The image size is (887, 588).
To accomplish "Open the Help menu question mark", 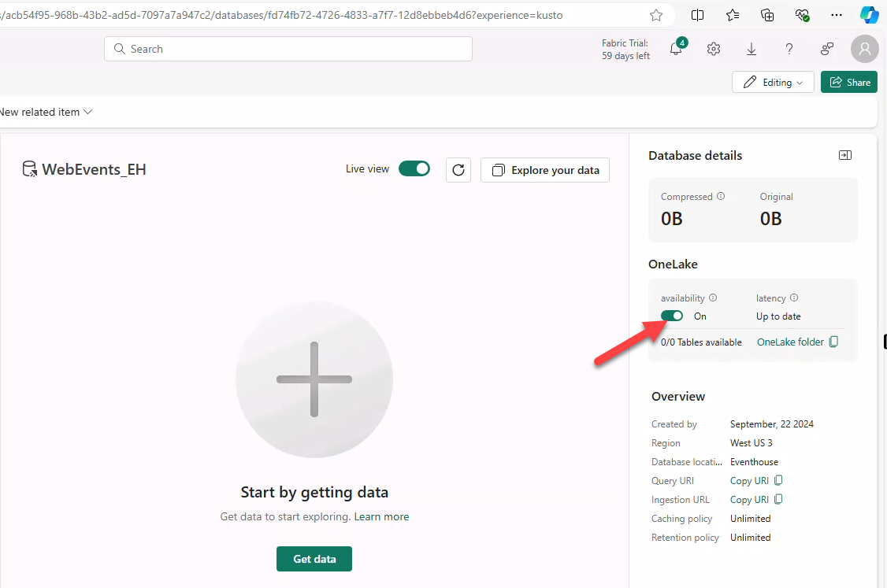I will point(789,49).
